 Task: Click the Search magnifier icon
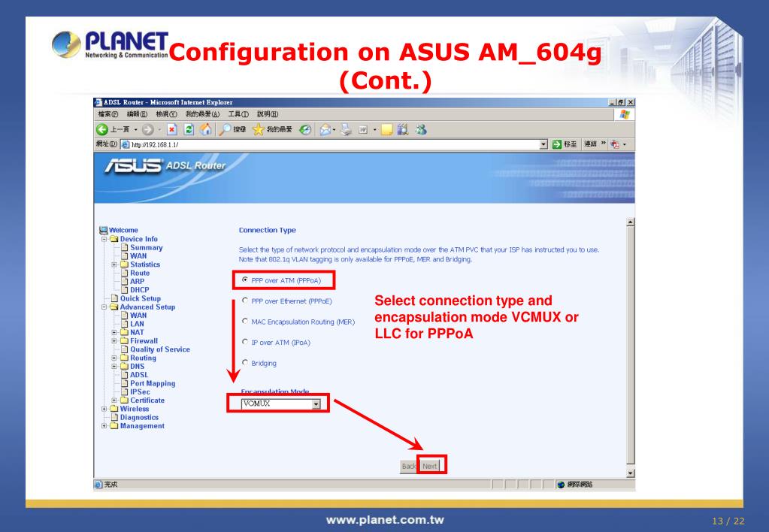(225, 129)
